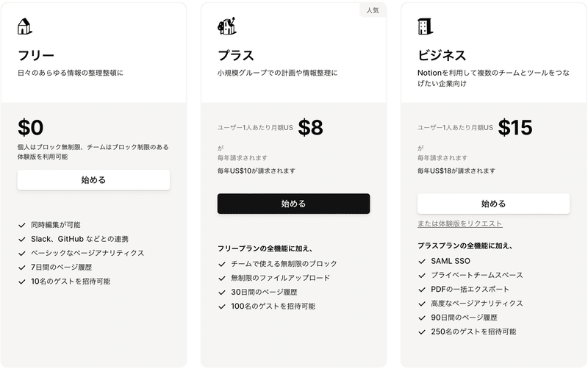Click checkmark beside PDFの一括エクスポート

tap(422, 290)
